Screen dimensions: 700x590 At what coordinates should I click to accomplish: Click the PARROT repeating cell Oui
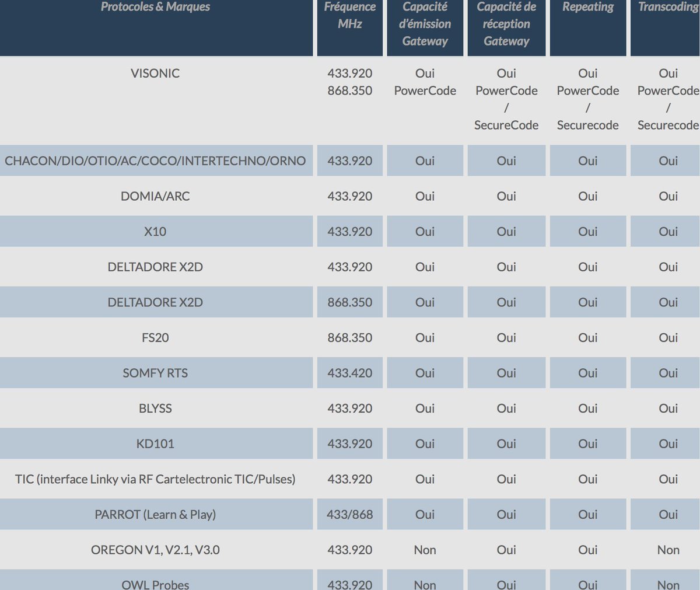(x=588, y=515)
